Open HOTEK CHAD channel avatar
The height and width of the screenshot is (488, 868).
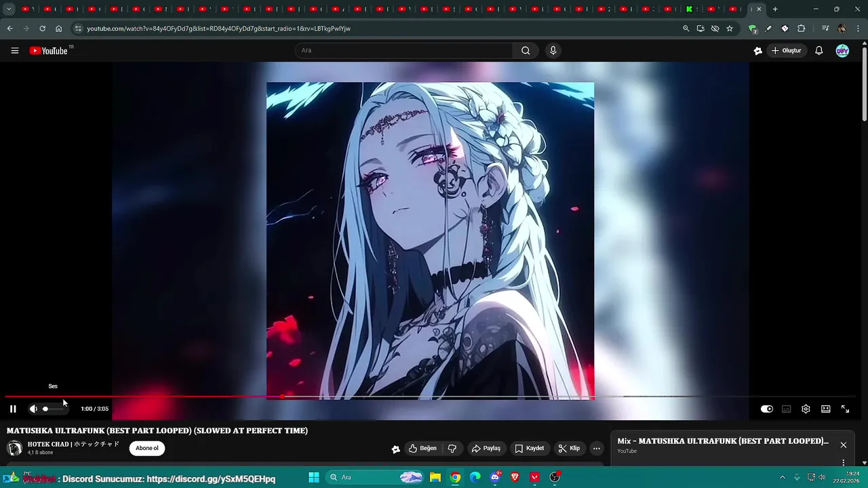click(14, 448)
